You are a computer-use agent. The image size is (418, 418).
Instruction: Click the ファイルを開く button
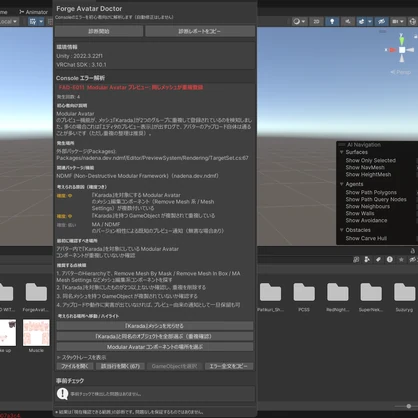(75, 366)
